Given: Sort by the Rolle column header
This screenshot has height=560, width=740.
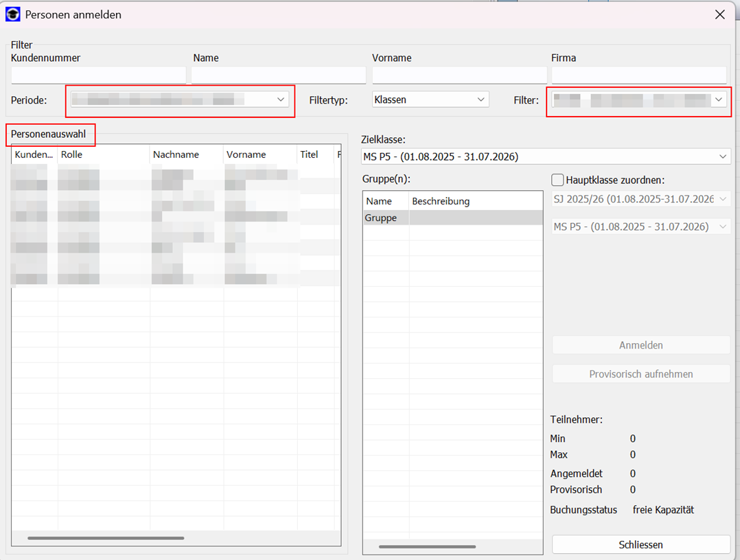Looking at the screenshot, I should (x=103, y=155).
